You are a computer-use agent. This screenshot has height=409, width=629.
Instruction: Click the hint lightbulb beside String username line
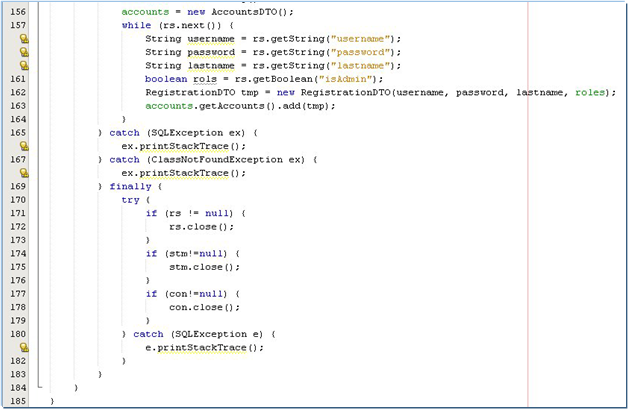(24, 39)
